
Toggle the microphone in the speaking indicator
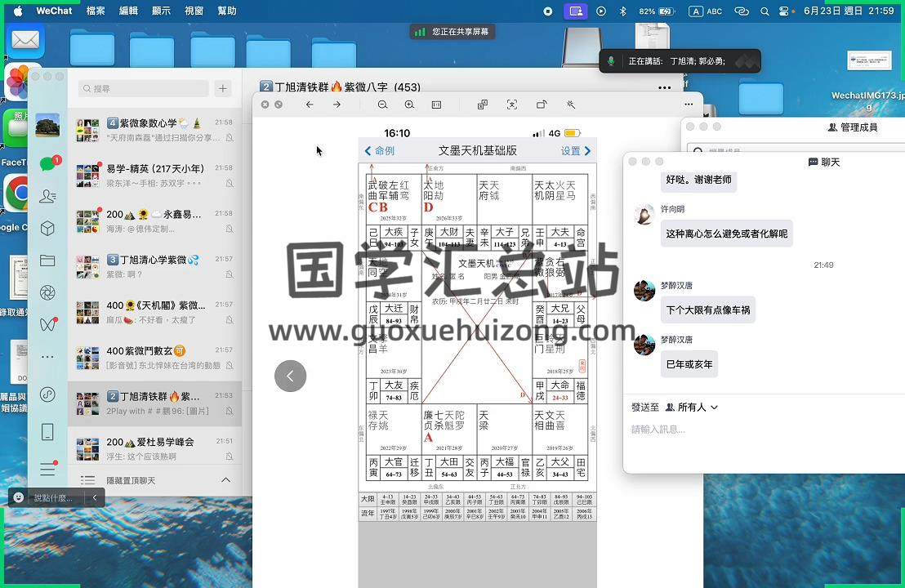point(611,61)
